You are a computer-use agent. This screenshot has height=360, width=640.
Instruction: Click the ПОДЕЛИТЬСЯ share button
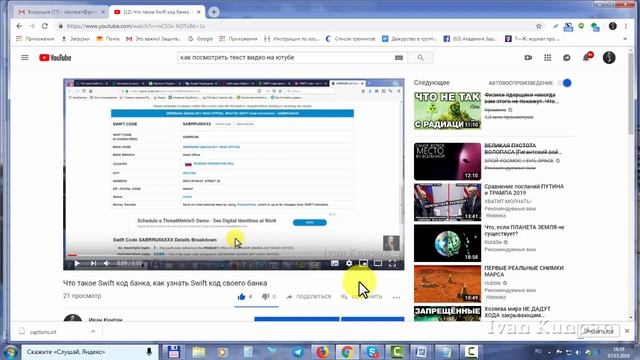(x=309, y=297)
